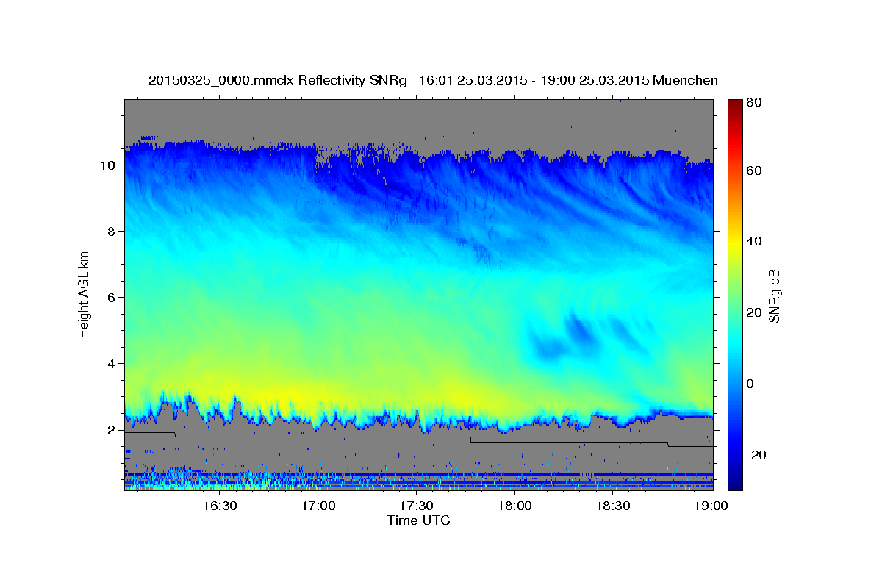Select the 'Height AGL km' axis label
882x588 pixels.
84,294
